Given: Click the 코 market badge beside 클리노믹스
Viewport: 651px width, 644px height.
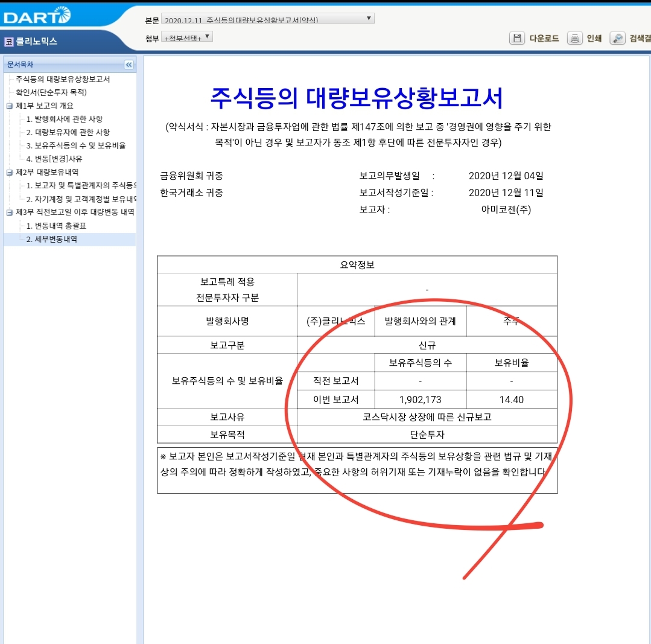Looking at the screenshot, I should point(8,42).
